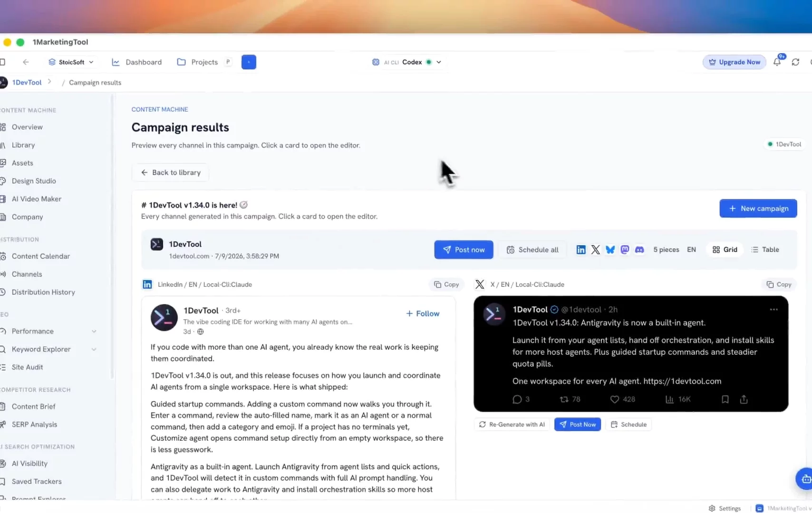This screenshot has height=513, width=812.
Task: Expand the Performance chevron in the sidebar
Action: [94, 332]
